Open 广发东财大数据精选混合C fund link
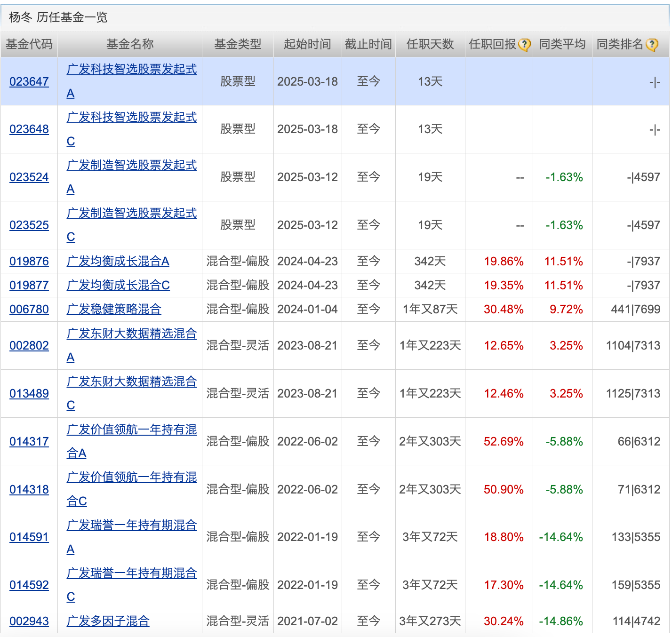The image size is (672, 637). [x=132, y=393]
